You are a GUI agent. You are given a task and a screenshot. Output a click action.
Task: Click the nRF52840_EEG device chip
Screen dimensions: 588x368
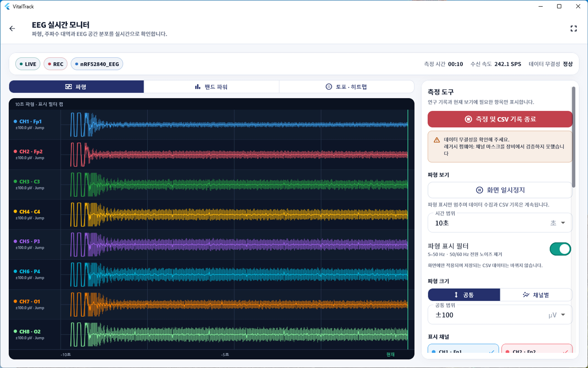coord(97,64)
